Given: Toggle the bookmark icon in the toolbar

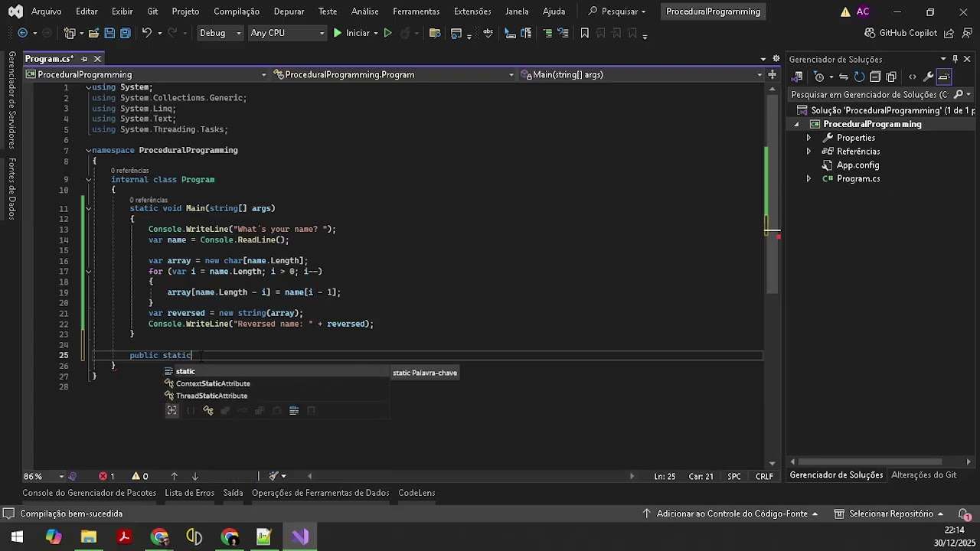Looking at the screenshot, I should 585,33.
